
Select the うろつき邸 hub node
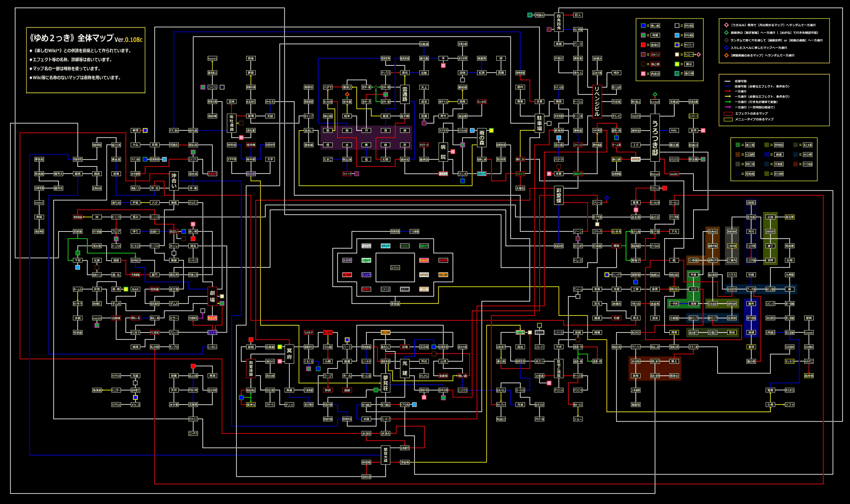coord(655,138)
